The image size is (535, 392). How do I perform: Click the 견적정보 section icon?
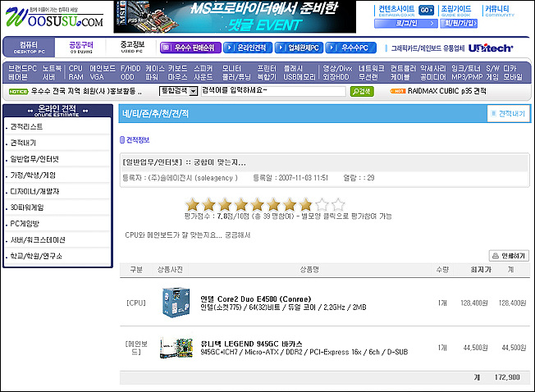coord(122,139)
